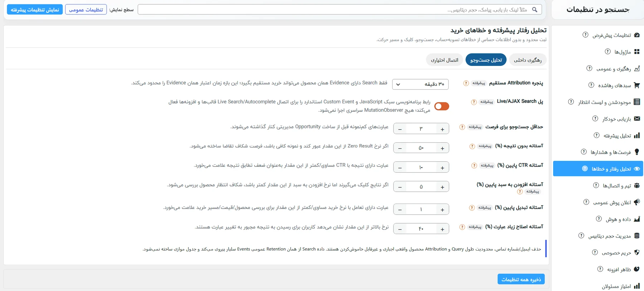The image size is (644, 291).
Task: Click the آستانه بدون نتیجه number field
Action: [x=421, y=148]
